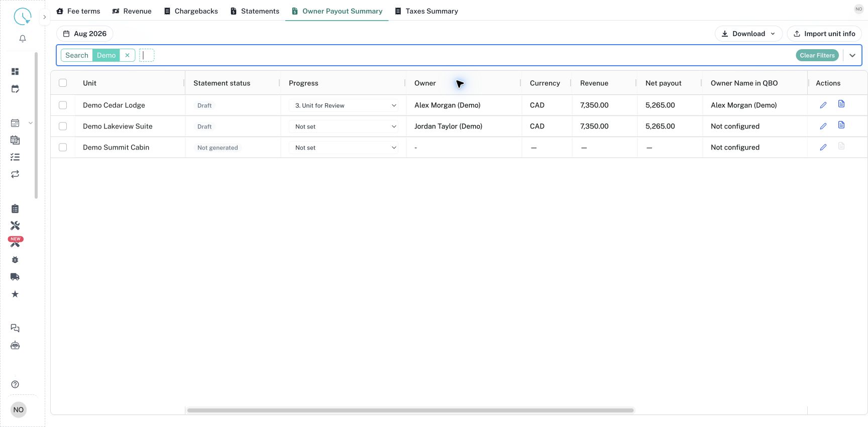Open the notifications bell icon
The width and height of the screenshot is (868, 427).
point(23,39)
